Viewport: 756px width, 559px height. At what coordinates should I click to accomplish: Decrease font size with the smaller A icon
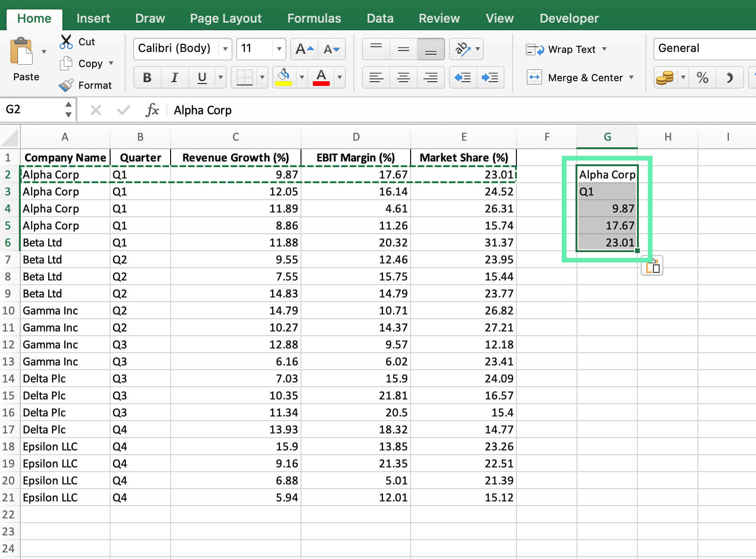[332, 49]
